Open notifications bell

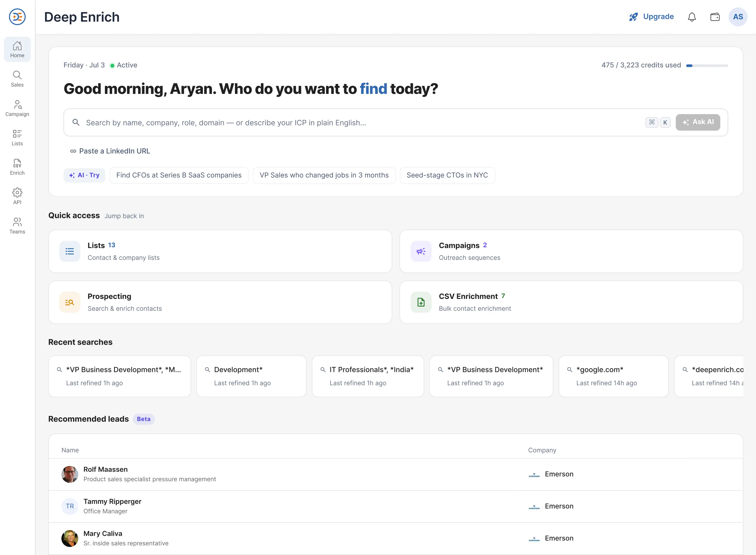coord(692,17)
